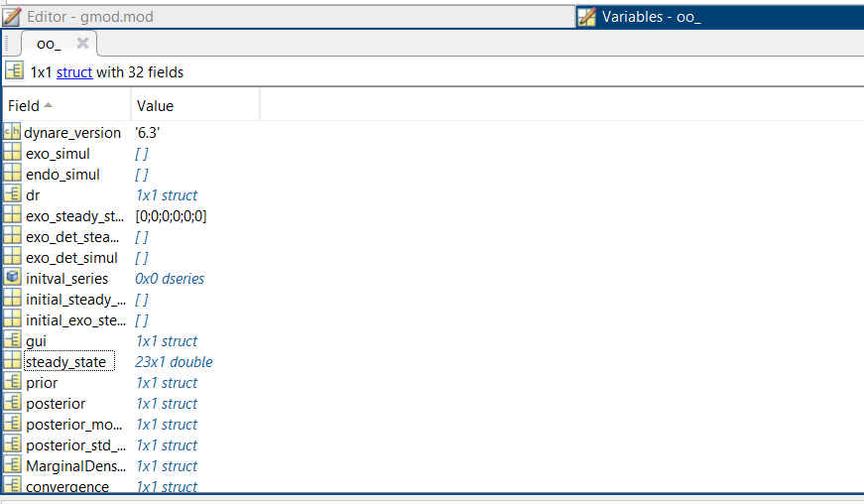Click the gui struct icon
Viewport: 864px width, 504px height.
(12, 340)
